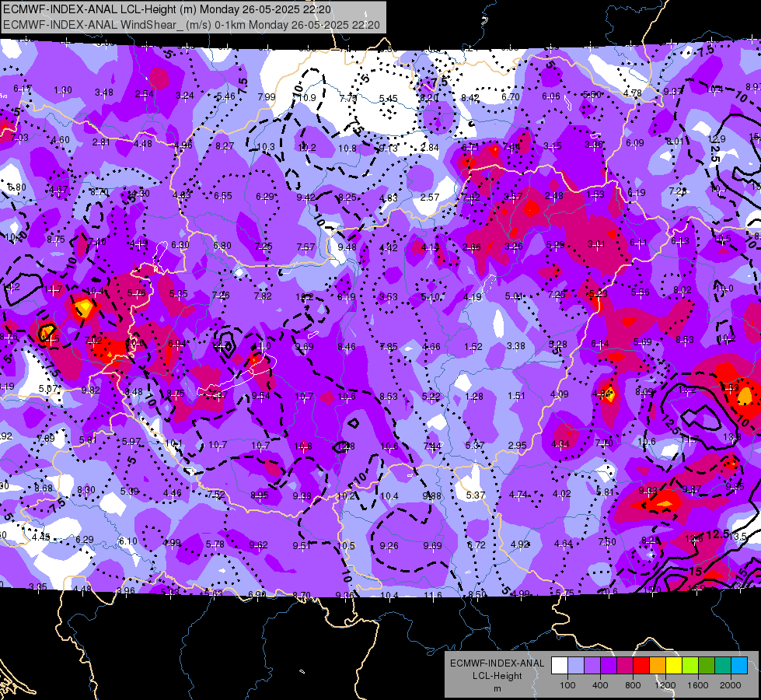761x700 pixels.
Task: Click the 400 label in the legend
Action: tap(600, 685)
